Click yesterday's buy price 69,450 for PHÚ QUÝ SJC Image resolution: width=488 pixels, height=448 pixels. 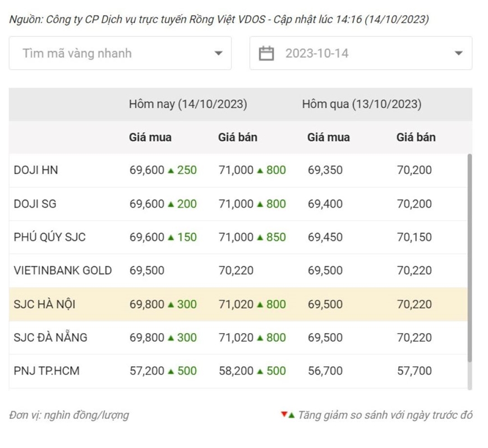pos(325,237)
